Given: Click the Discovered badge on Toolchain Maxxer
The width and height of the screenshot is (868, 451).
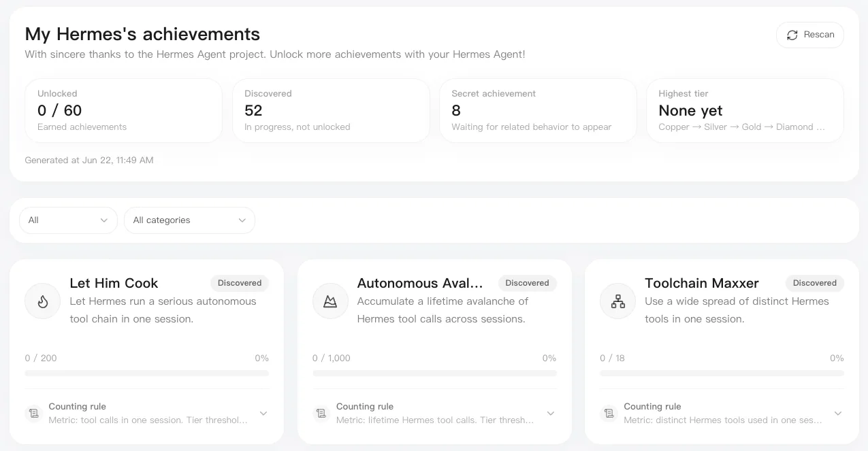Looking at the screenshot, I should (x=814, y=283).
